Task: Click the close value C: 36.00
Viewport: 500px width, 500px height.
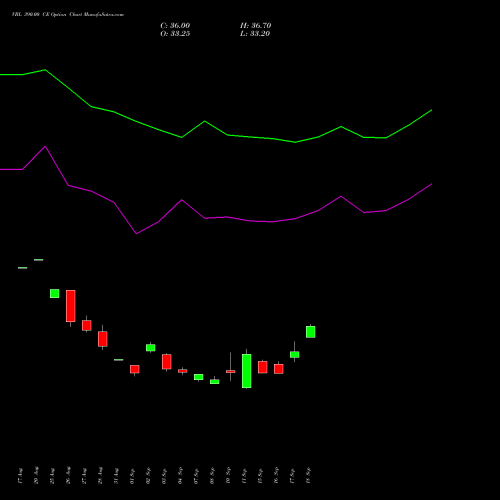Action: (x=175, y=25)
